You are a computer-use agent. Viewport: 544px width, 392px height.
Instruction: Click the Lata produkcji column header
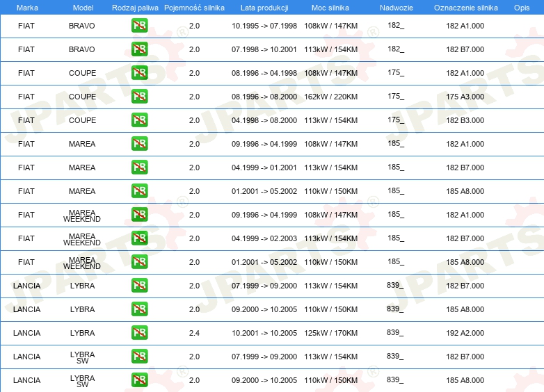264,8
